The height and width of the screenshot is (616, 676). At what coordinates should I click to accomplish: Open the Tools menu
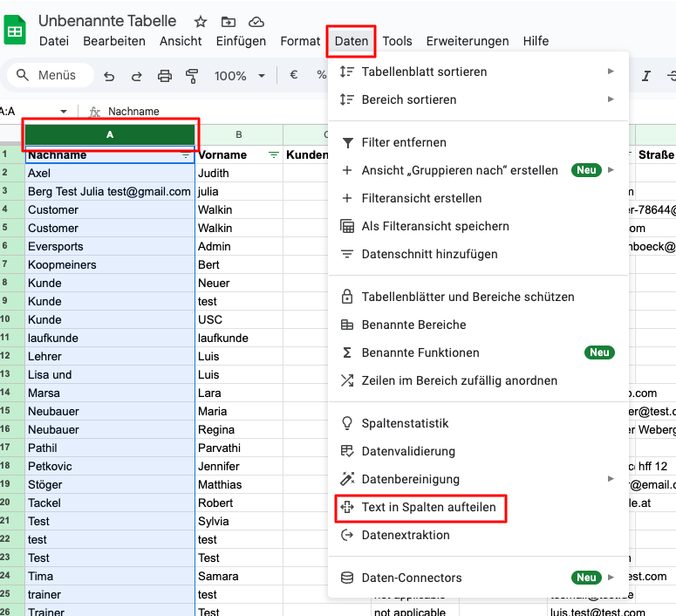tap(397, 41)
